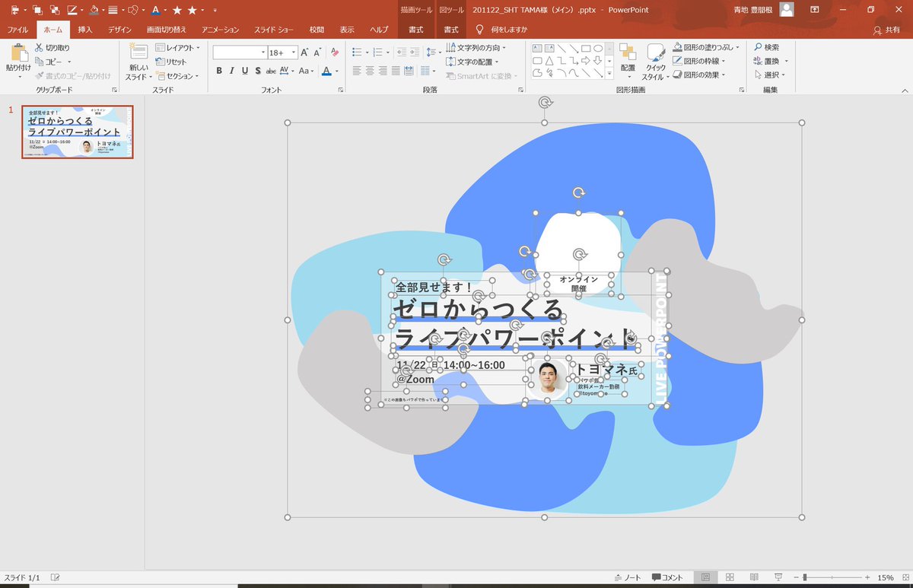The image size is (913, 588).
Task: Select the rectangle shape in shapes gallery
Action: (587, 48)
